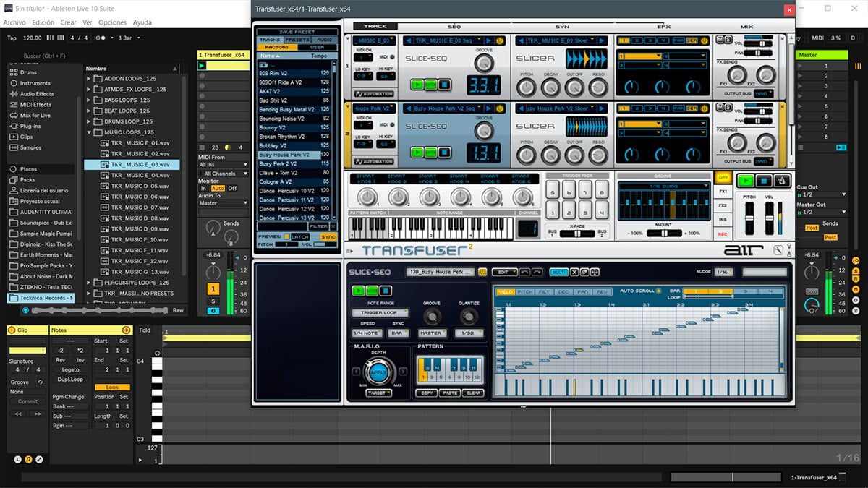Image resolution: width=868 pixels, height=488 pixels.
Task: Select the User preset bank tab
Action: click(x=317, y=47)
